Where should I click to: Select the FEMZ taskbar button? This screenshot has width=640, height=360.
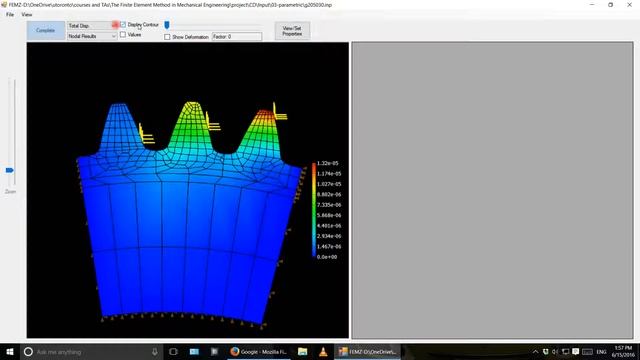point(368,352)
